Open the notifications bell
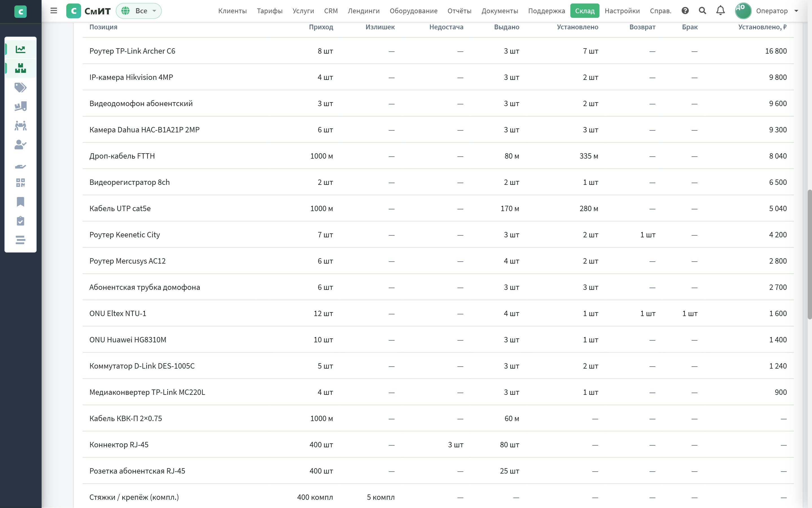This screenshot has height=508, width=812. click(x=720, y=11)
